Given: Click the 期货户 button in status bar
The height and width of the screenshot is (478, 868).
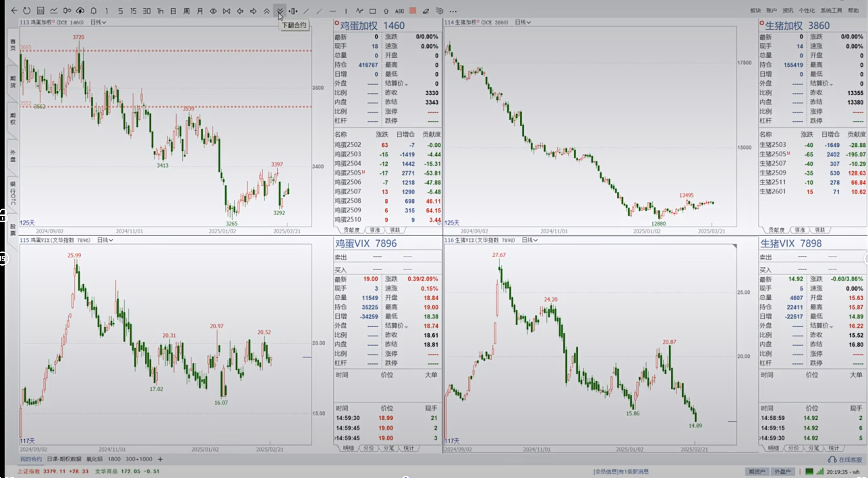Looking at the screenshot, I should [x=757, y=472].
